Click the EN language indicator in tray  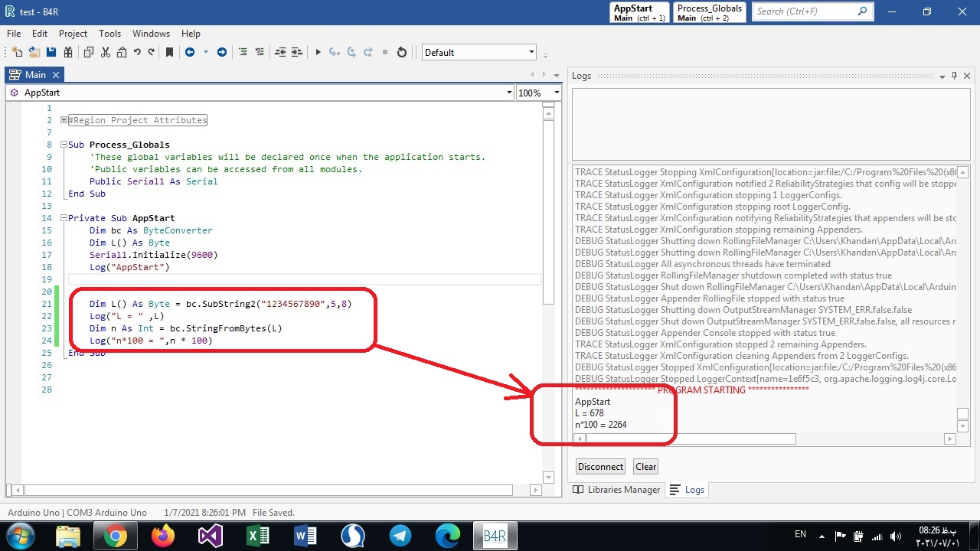click(x=800, y=535)
